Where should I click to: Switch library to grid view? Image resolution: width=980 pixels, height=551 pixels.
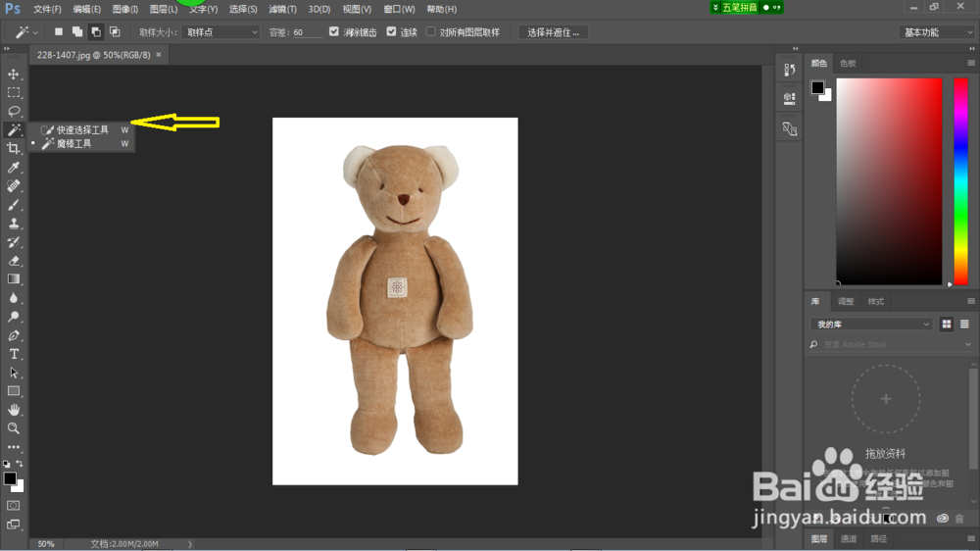pos(947,324)
